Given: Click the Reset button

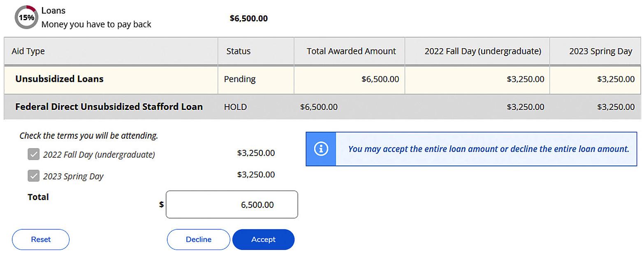Looking at the screenshot, I should [41, 240].
